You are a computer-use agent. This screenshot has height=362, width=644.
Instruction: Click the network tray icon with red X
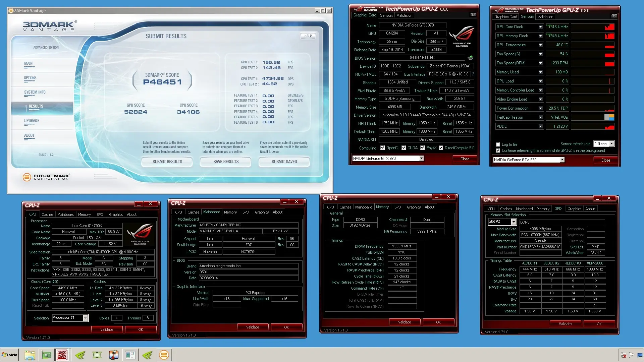[624, 355]
